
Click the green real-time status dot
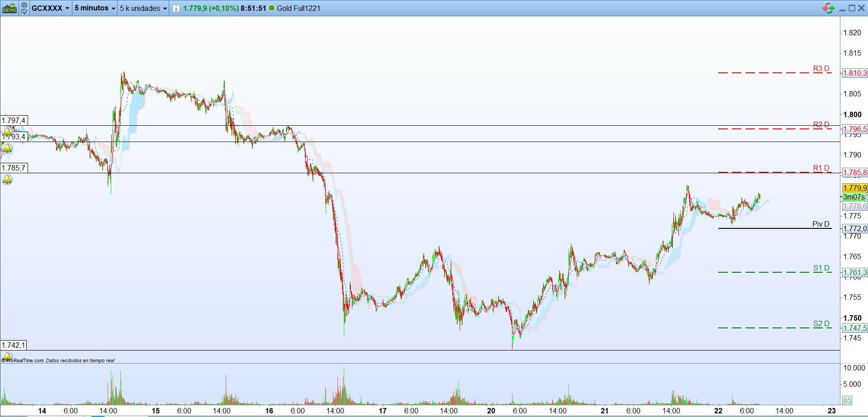[271, 8]
